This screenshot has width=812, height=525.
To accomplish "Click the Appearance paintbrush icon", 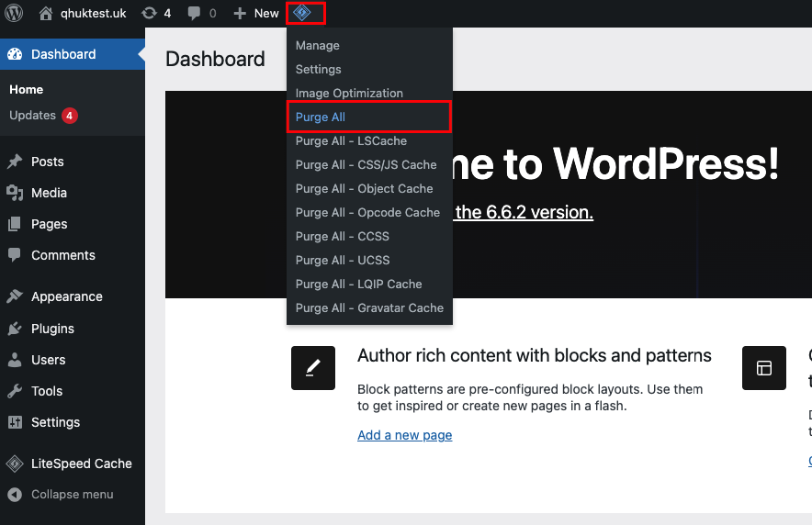I will (15, 296).
